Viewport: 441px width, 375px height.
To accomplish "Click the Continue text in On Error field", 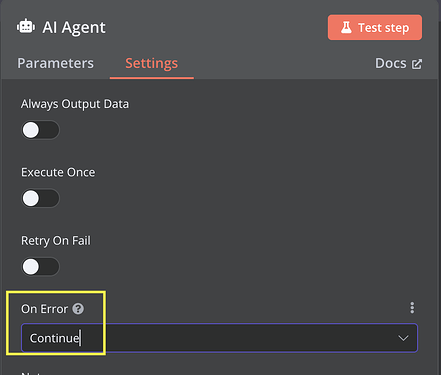I will (x=54, y=338).
